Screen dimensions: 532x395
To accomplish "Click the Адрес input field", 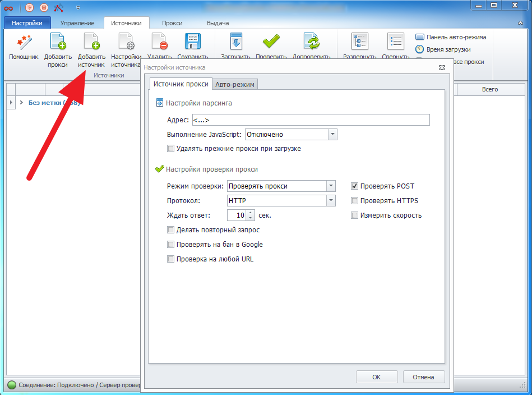I will (310, 120).
